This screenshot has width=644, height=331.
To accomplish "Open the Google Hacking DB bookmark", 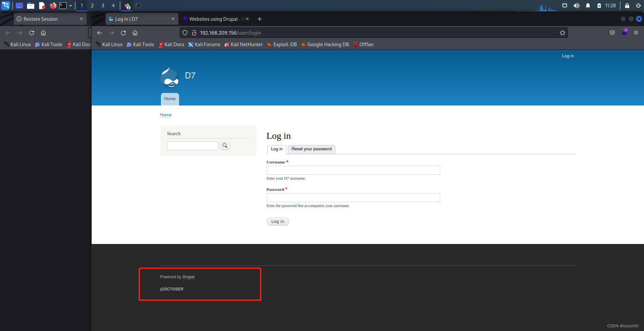I will coord(325,45).
